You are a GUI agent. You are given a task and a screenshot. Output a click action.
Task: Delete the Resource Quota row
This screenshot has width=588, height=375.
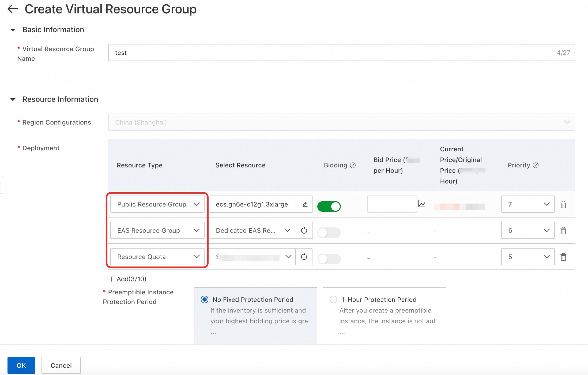[563, 257]
